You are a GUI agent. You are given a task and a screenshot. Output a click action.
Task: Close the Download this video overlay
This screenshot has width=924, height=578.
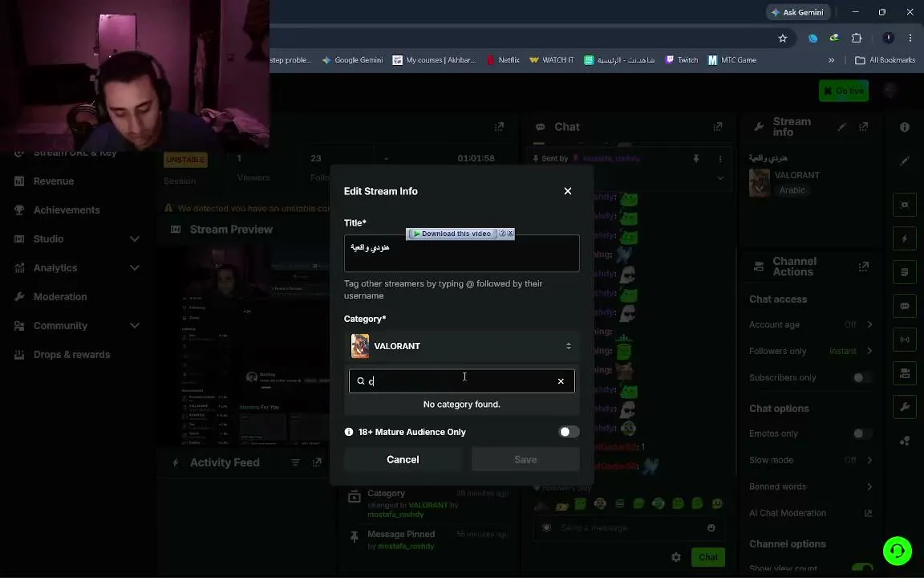coord(511,234)
